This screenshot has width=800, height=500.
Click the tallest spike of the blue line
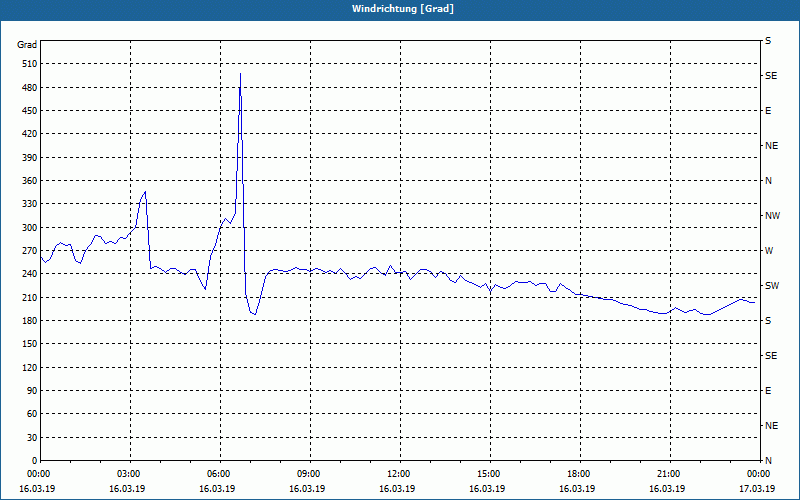coord(240,74)
